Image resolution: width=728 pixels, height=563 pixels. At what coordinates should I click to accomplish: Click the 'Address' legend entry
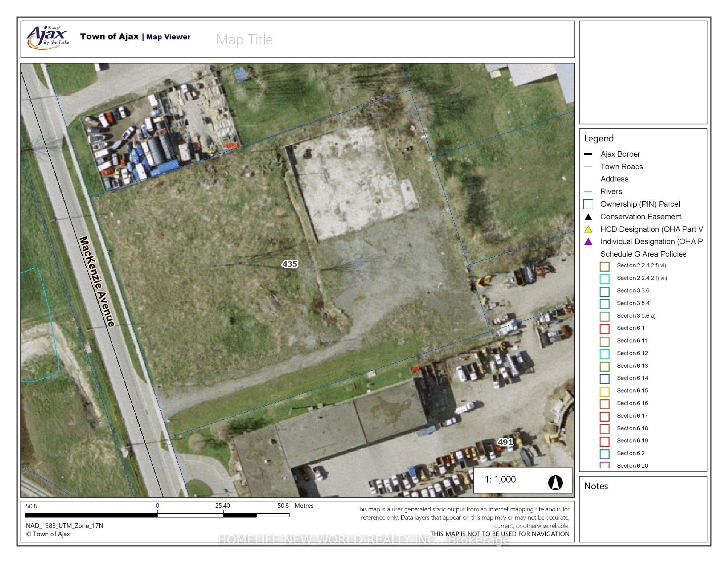click(614, 179)
